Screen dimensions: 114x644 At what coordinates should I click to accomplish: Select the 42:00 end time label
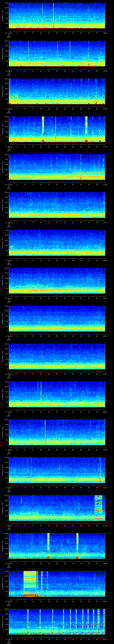[105, 184]
